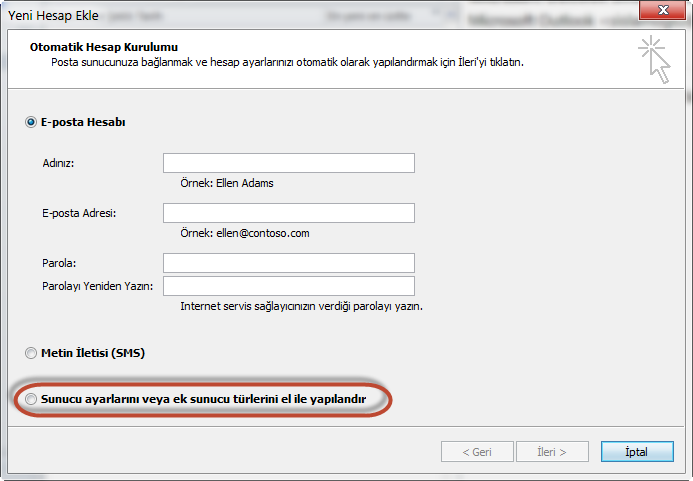
Task: Click the cursor wizard icon in header
Action: pyautogui.click(x=654, y=60)
